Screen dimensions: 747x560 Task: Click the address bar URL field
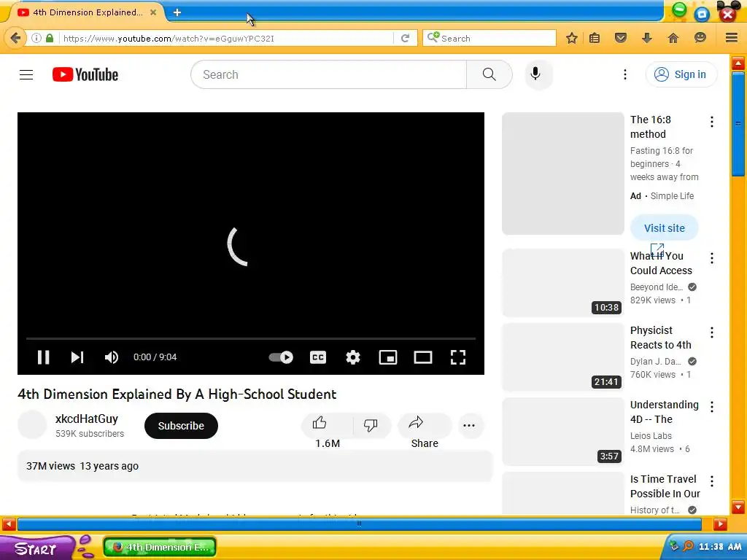tap(226, 39)
